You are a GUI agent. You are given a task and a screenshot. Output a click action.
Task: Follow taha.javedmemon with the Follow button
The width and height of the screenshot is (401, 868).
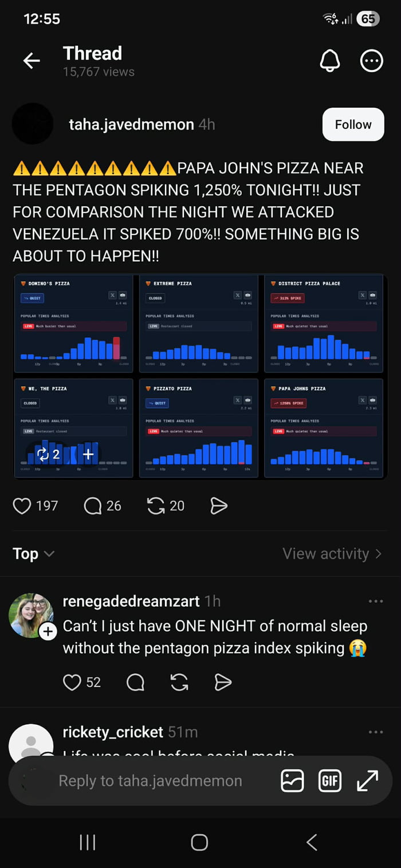(353, 124)
